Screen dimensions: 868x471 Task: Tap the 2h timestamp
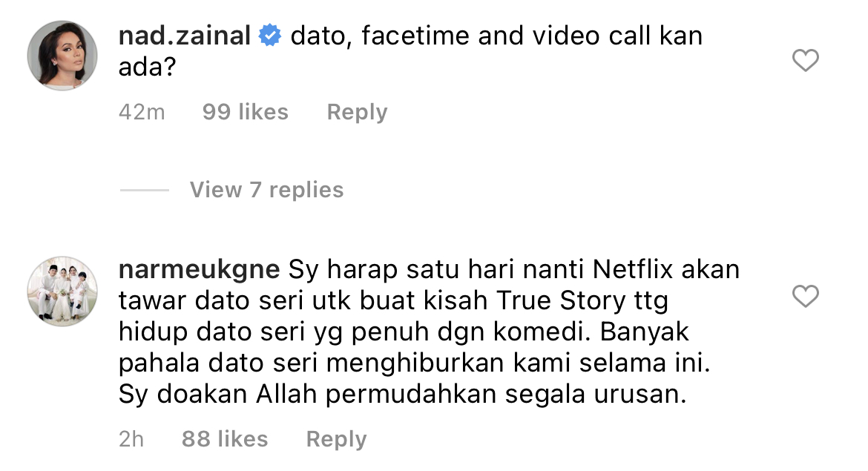point(131,439)
